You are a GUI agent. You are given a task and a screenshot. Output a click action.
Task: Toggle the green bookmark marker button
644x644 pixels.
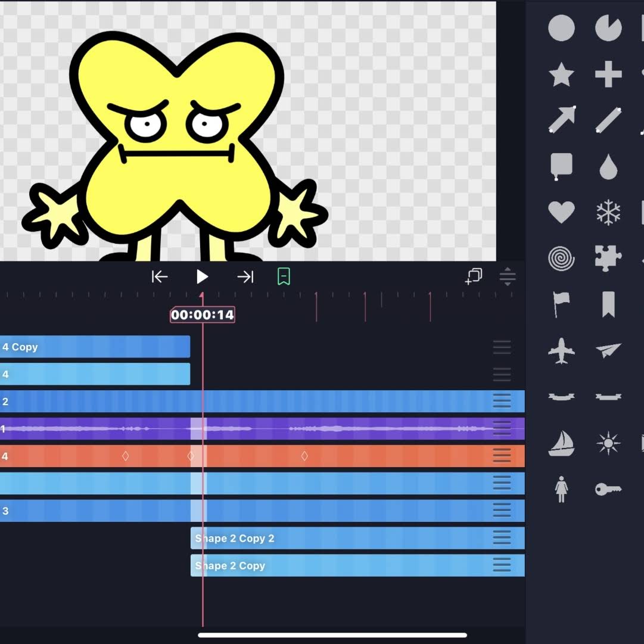click(x=284, y=276)
